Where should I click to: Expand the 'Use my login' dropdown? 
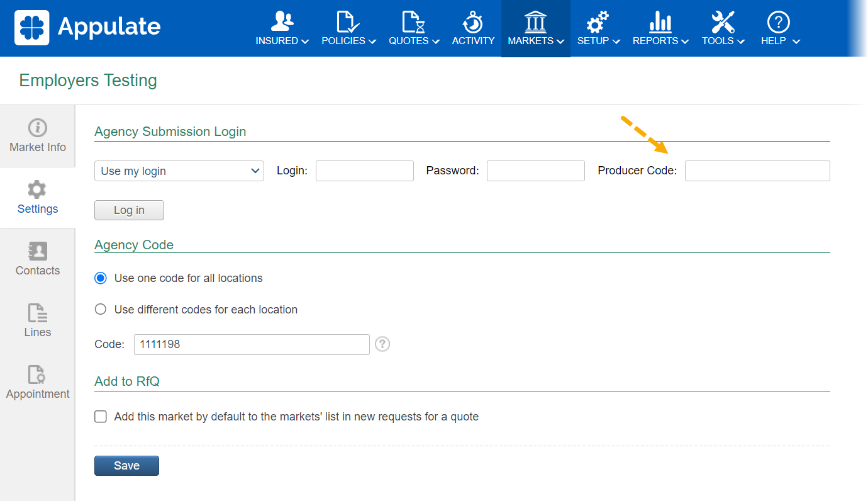179,171
